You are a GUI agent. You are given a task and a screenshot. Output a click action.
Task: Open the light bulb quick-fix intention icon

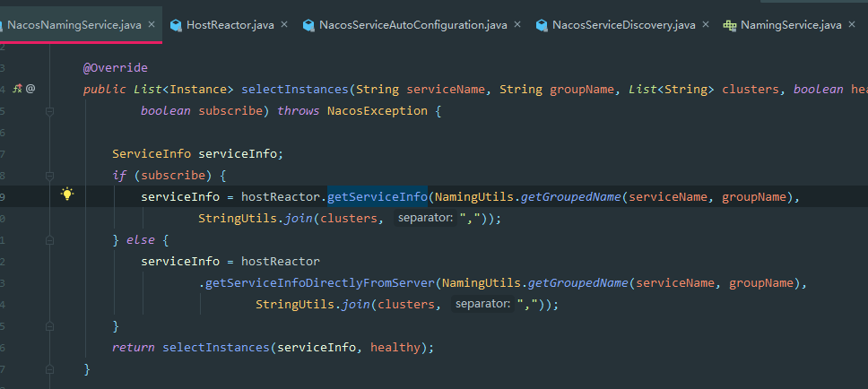click(67, 194)
